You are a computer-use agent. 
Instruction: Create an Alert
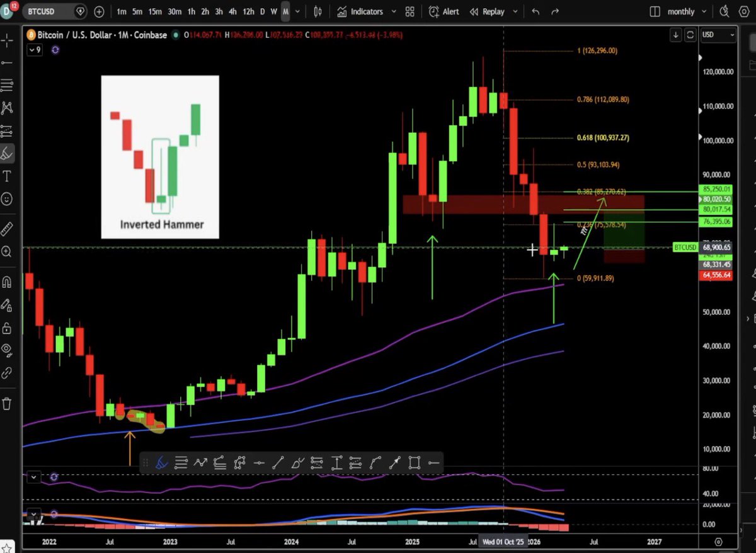[444, 11]
